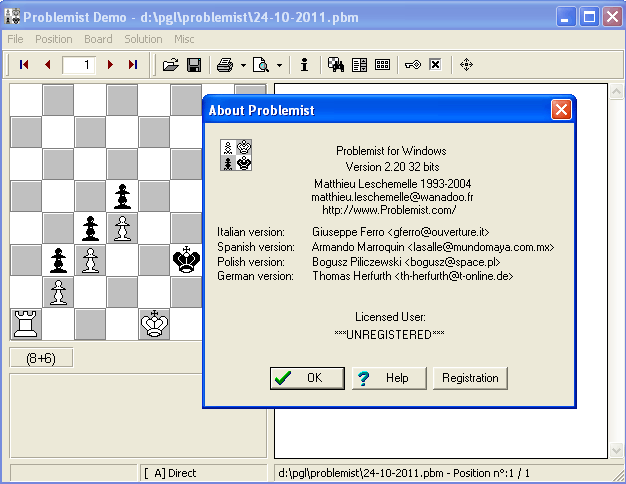This screenshot has width=626, height=484.
Task: Click the Giuseppe Ferro translator line
Action: click(400, 232)
